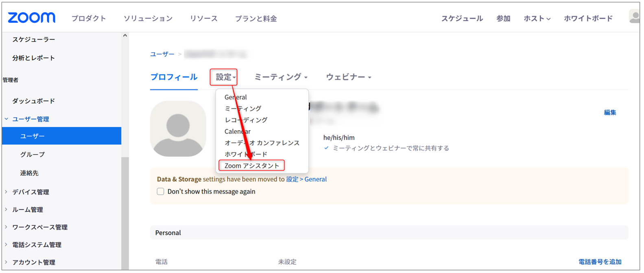Click the 未設定 phone value
Viewport: 644px width, 273px height.
click(287, 262)
